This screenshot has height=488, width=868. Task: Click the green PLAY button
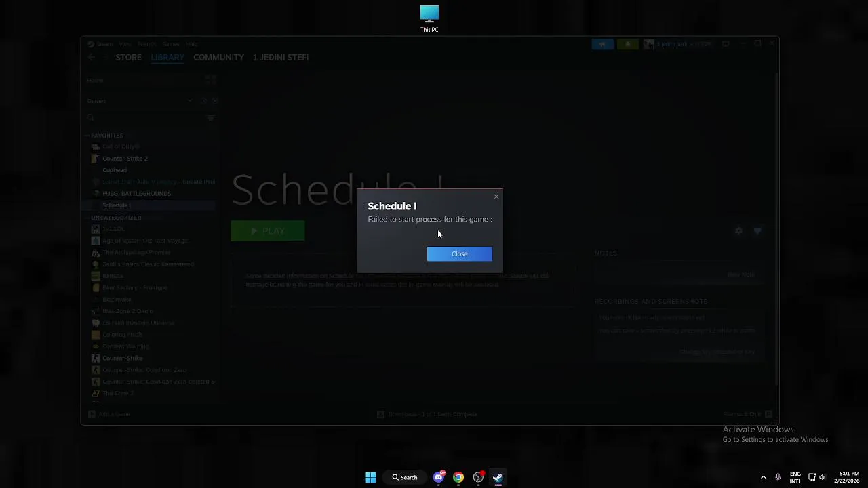pos(268,231)
